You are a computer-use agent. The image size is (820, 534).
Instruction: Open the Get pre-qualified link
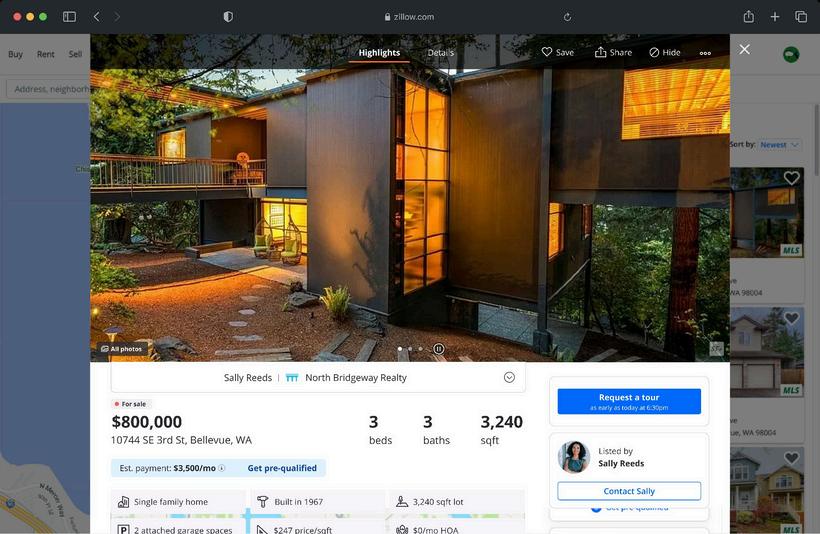pos(282,468)
